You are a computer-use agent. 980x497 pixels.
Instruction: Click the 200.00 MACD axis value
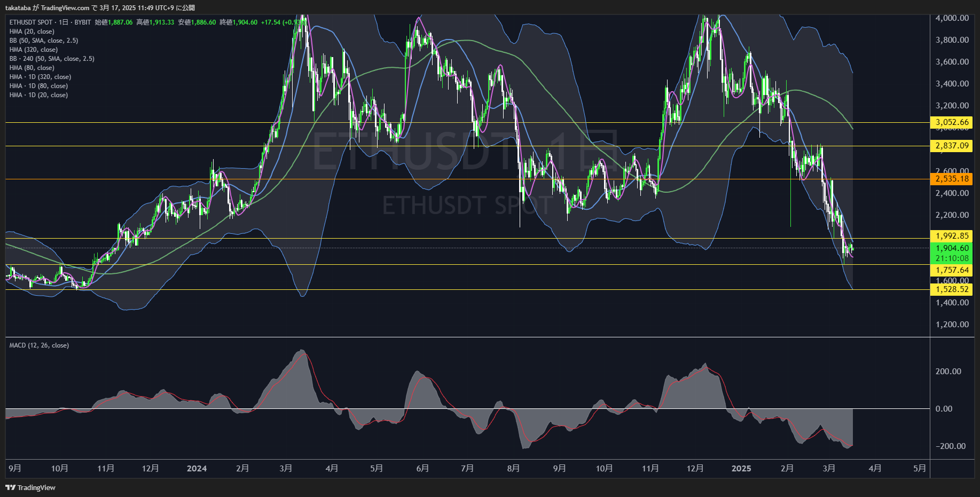point(948,372)
